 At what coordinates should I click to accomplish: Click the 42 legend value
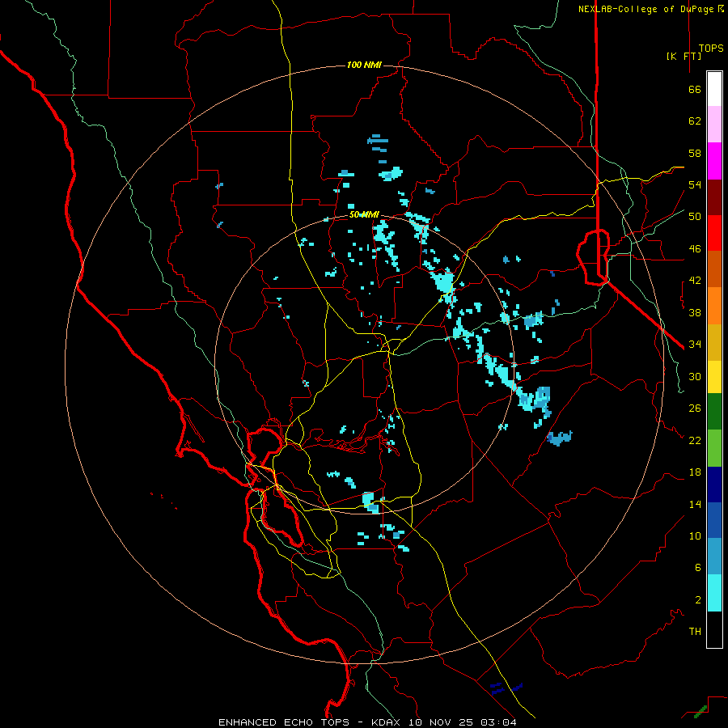695,281
